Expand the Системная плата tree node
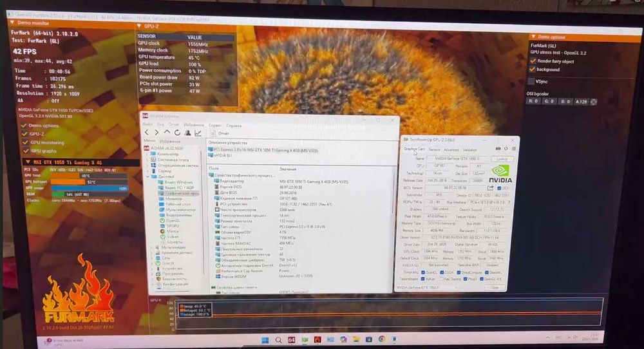Image resolution: width=644 pixels, height=349 pixels. click(x=148, y=160)
